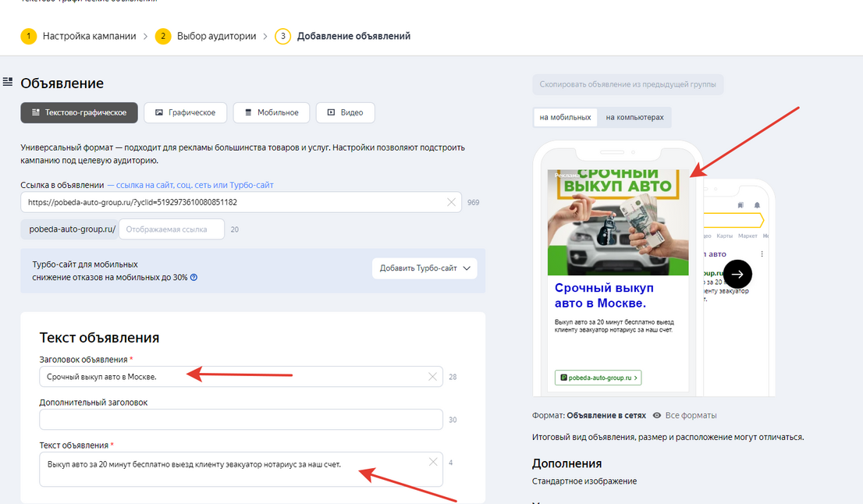Screen dimensions: 863x504
Task: Go back to step 1 Настройка кампании
Action: point(78,37)
